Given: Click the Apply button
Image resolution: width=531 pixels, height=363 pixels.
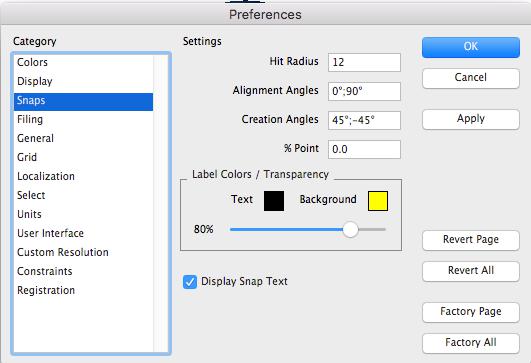Looking at the screenshot, I should pos(471,119).
